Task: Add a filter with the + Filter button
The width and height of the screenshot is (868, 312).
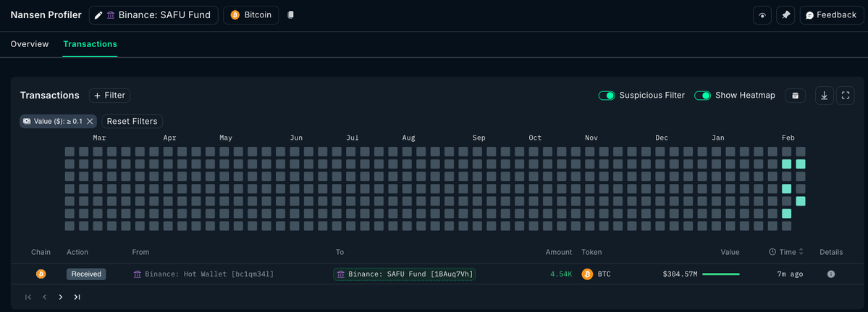Action: coord(109,95)
